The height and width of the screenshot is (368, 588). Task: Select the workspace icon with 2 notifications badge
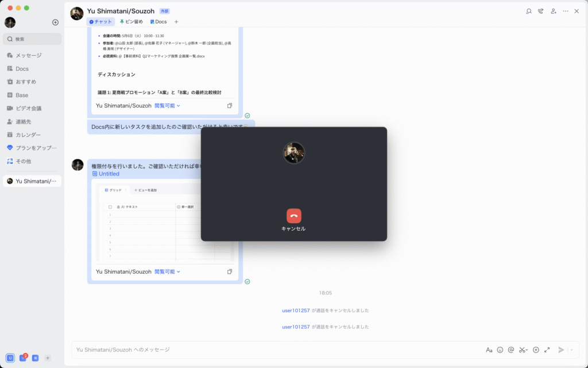point(23,358)
